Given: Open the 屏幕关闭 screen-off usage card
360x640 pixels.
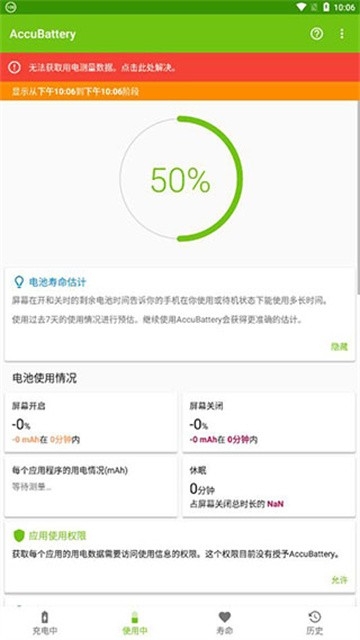Looking at the screenshot, I should coord(269,422).
